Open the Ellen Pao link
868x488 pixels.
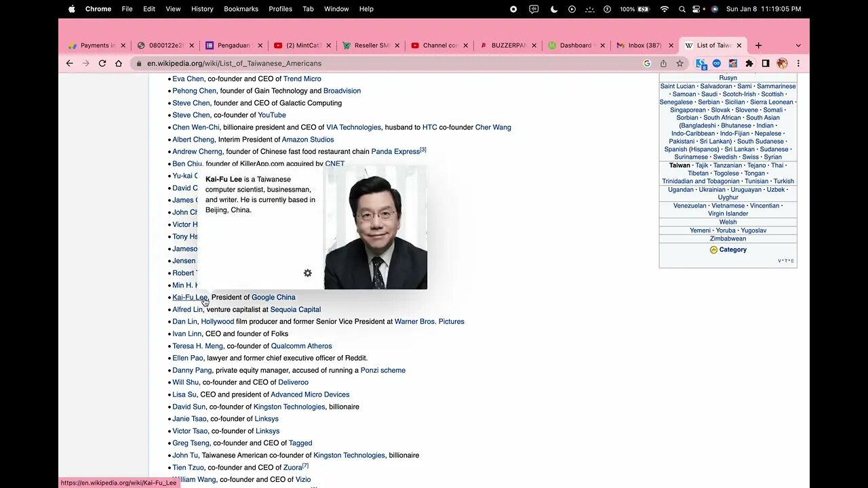188,359
